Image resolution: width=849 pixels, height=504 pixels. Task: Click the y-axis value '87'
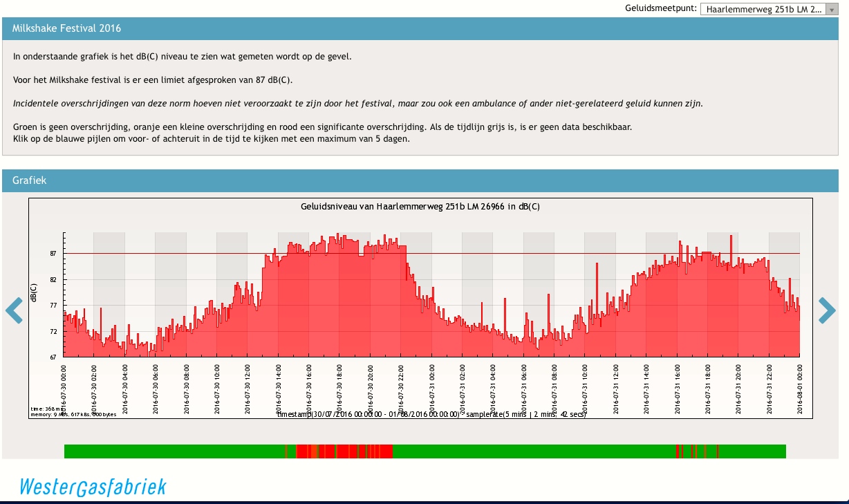53,254
